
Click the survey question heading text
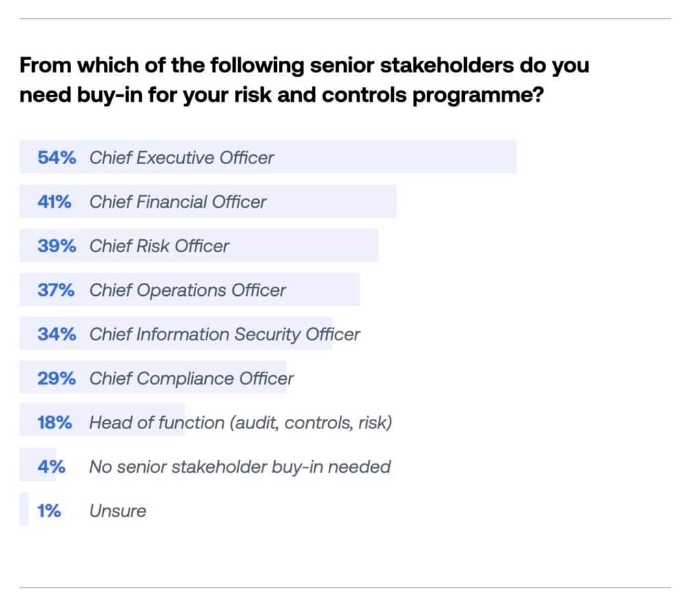304,81
